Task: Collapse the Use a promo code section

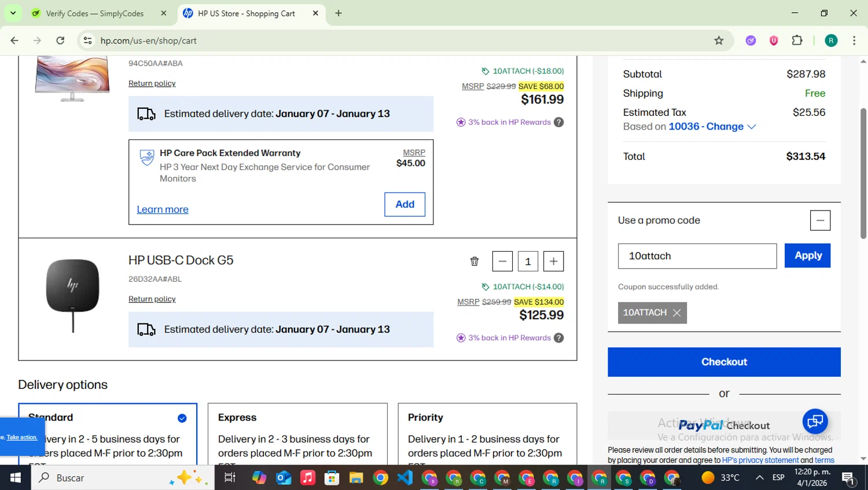Action: coord(820,220)
